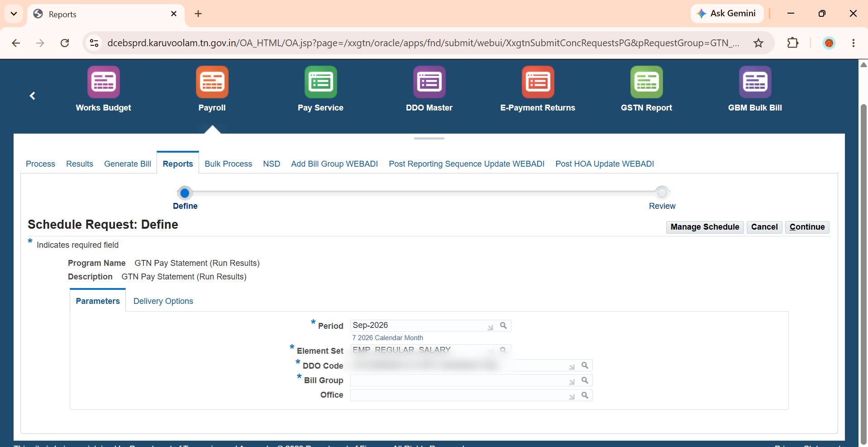This screenshot has height=447, width=868.
Task: Switch to the Generate Bill tab
Action: point(128,164)
